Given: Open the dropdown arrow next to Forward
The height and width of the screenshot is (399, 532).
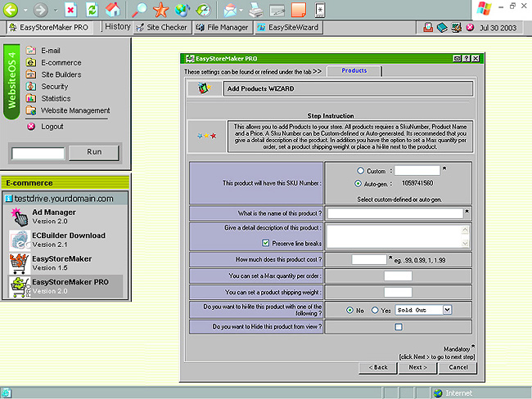Looking at the screenshot, I should pyautogui.click(x=56, y=10).
